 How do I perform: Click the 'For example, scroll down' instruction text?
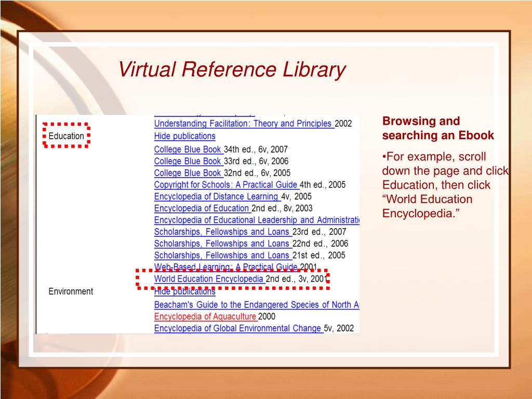445,185
